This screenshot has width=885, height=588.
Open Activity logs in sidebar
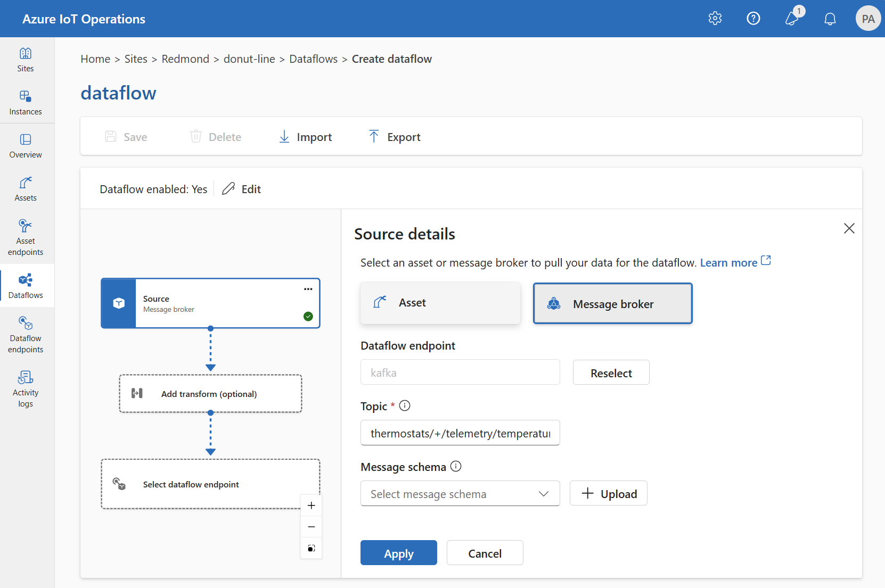[26, 390]
